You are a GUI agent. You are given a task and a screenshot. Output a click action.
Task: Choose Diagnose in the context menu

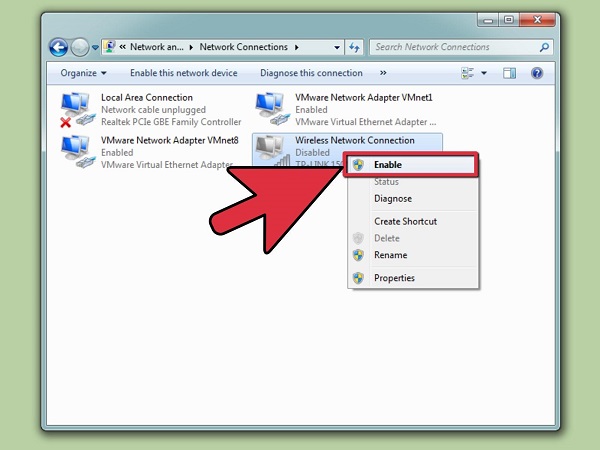393,199
